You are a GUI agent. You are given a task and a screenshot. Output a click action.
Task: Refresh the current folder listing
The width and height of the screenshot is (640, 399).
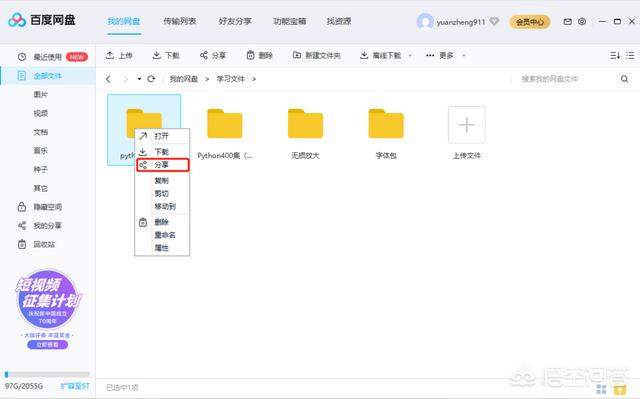tap(151, 79)
